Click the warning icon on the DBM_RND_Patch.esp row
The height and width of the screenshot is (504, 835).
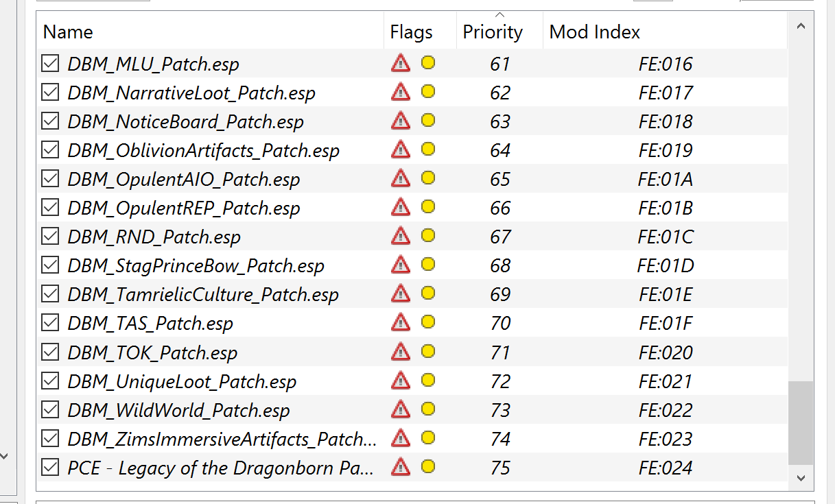[400, 237]
